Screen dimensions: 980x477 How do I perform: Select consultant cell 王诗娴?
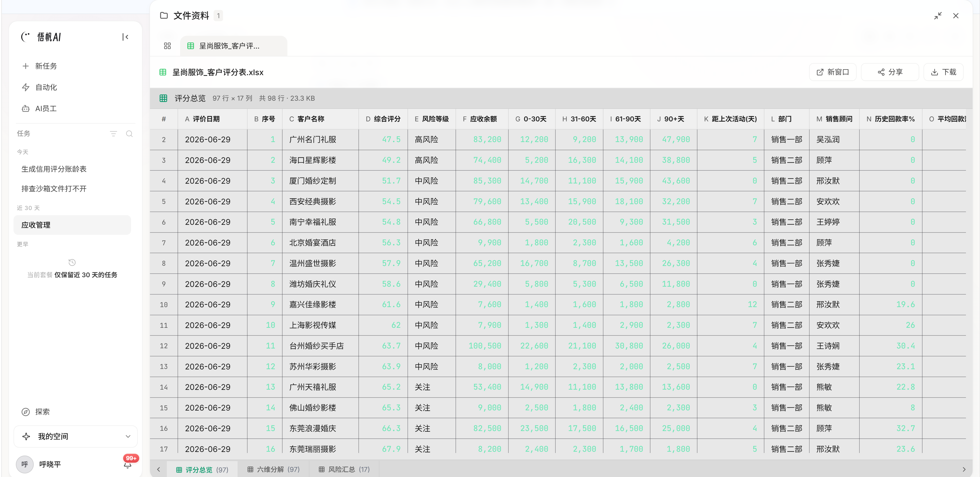[x=834, y=346]
